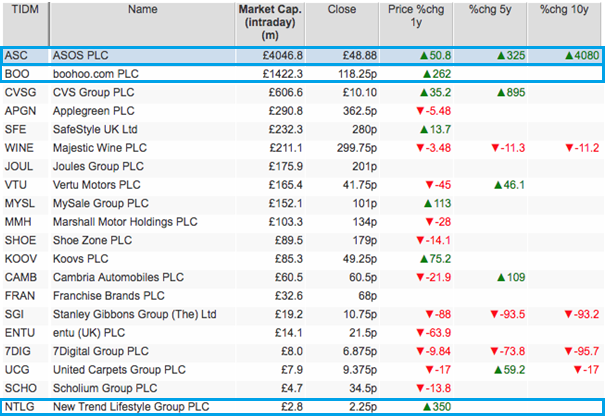Select the ASC ticker cell
Screen dimensions: 606x420
tap(16, 56)
